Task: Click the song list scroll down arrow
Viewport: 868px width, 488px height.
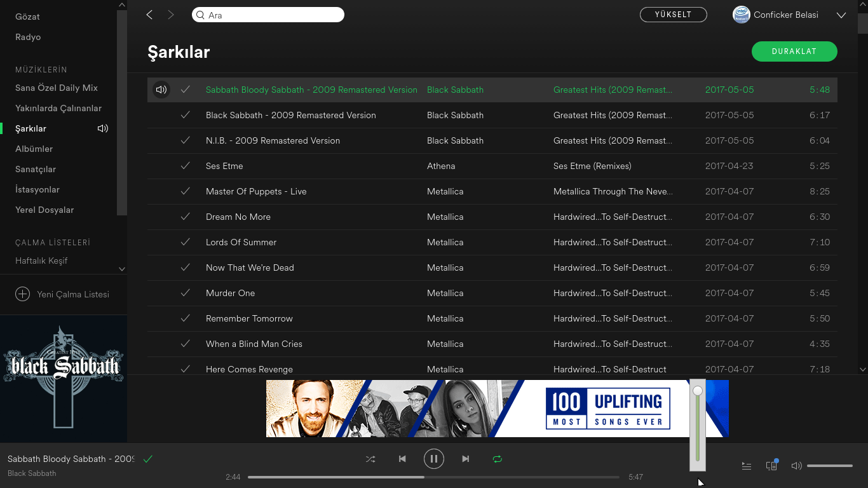Action: coord(863,369)
